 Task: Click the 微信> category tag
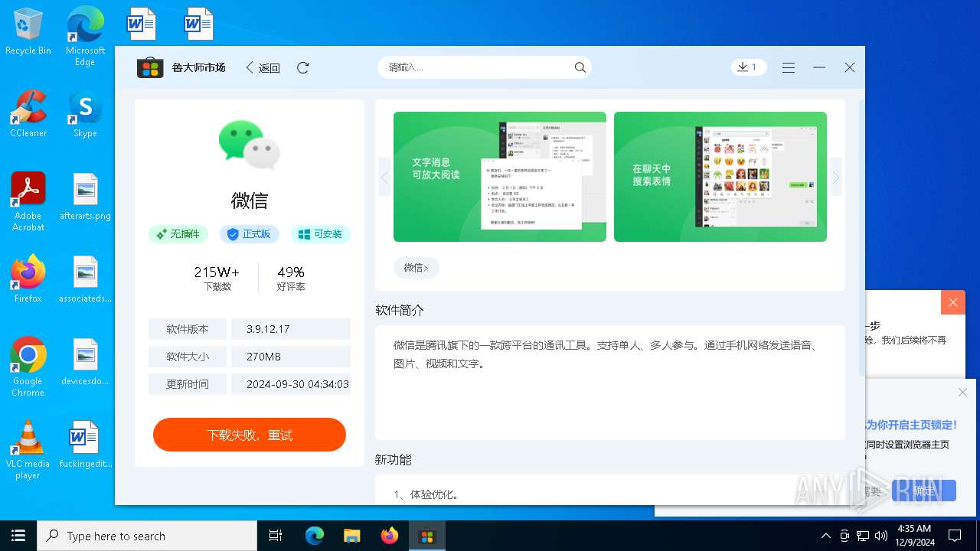pyautogui.click(x=416, y=268)
